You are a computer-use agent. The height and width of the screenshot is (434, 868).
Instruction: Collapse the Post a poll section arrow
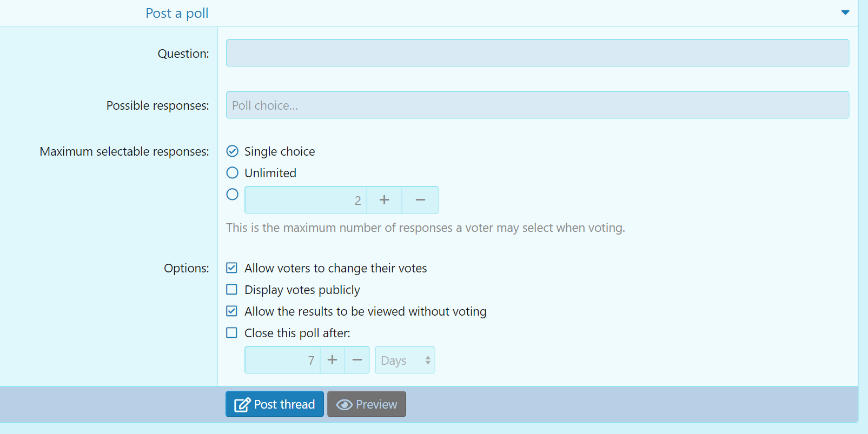pos(845,13)
